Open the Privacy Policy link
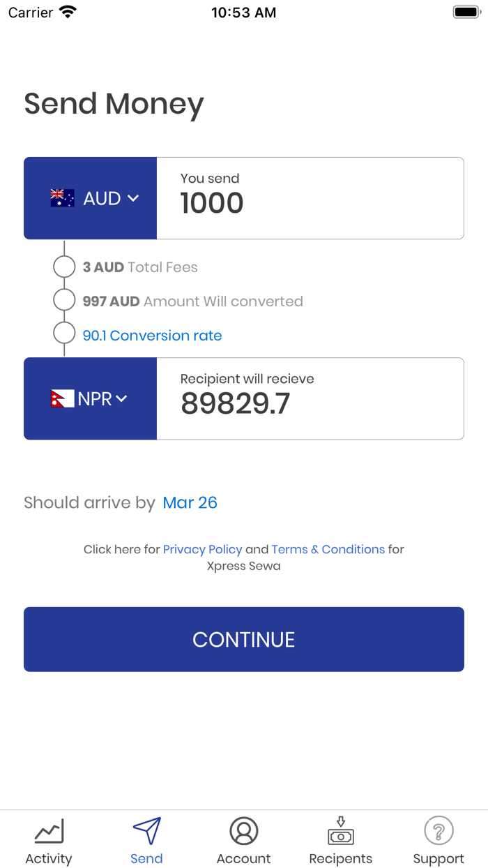This screenshot has width=488, height=868. (x=202, y=549)
